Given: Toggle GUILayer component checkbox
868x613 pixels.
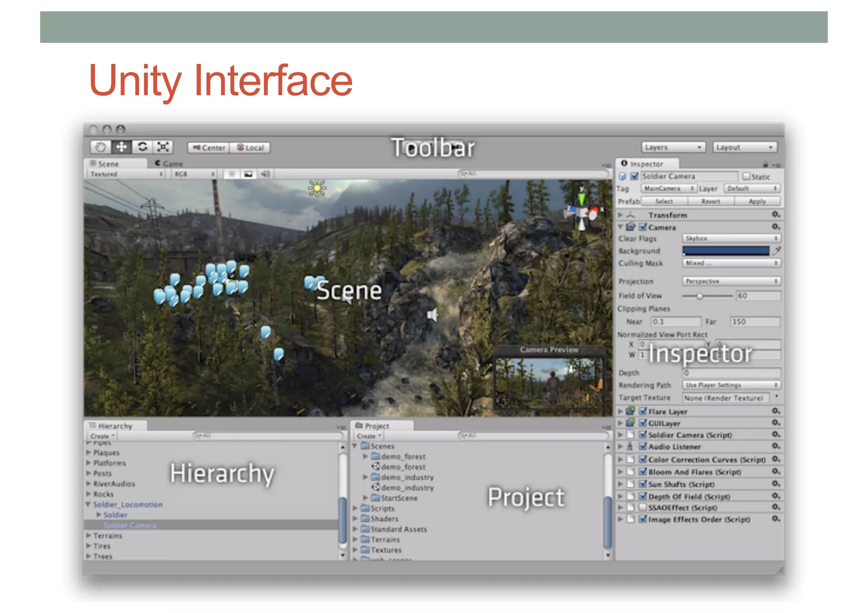Looking at the screenshot, I should (x=643, y=423).
